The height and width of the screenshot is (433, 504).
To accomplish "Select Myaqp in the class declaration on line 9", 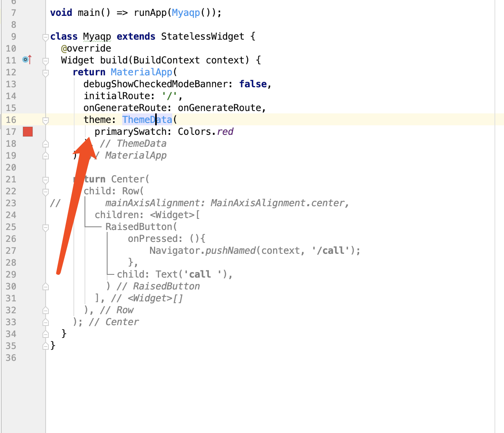I will click(x=97, y=36).
